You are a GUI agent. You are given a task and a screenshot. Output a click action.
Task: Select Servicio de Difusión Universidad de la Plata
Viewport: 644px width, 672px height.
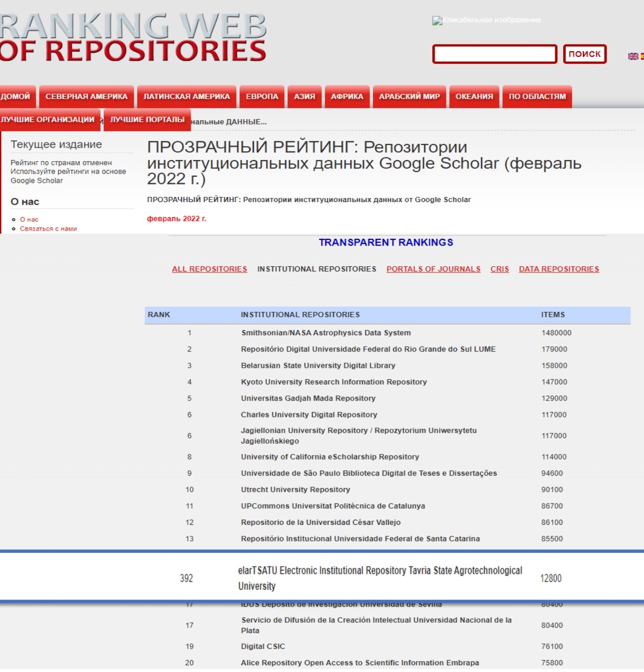click(387, 625)
